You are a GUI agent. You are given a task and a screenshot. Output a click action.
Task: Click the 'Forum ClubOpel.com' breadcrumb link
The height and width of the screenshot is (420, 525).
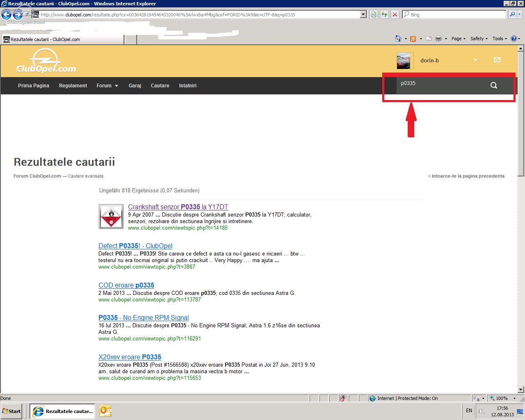pos(37,176)
